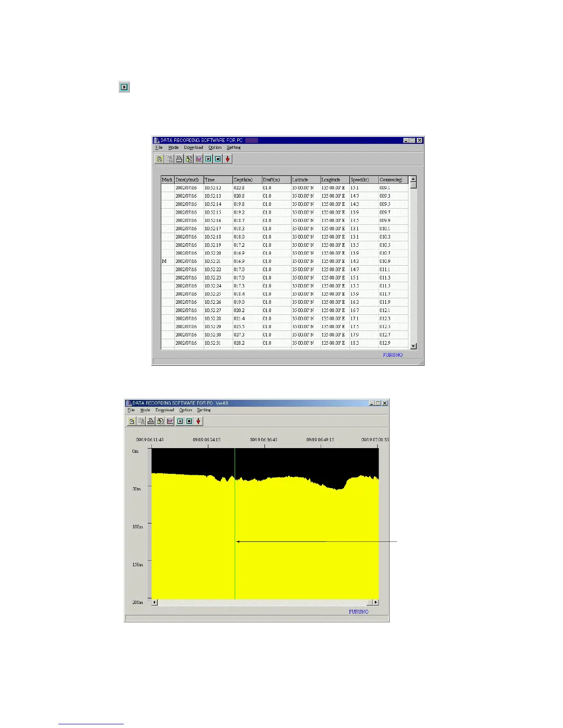
Task: Click course value '011.1'
Action: 393,269
